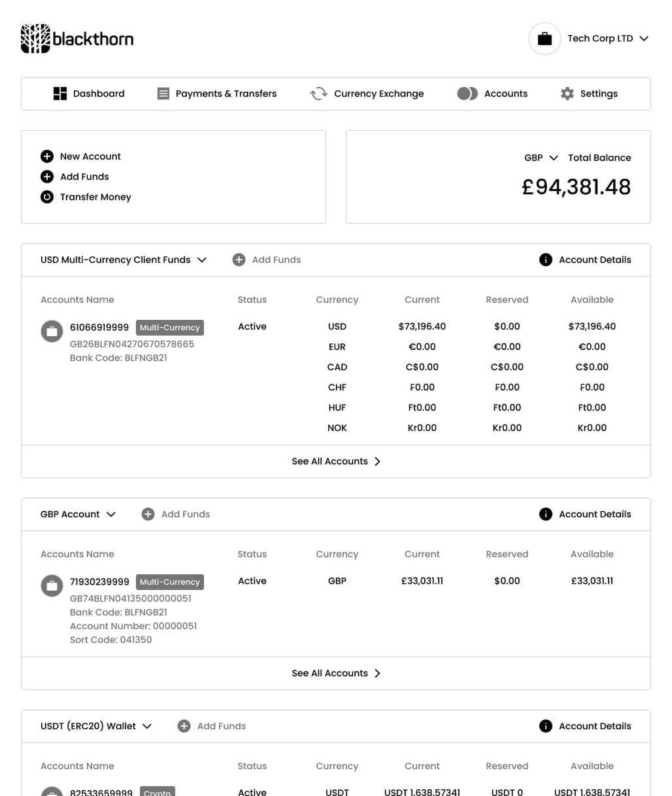The width and height of the screenshot is (672, 796).
Task: Click the Transfer Money circular arrow icon
Action: tap(47, 197)
